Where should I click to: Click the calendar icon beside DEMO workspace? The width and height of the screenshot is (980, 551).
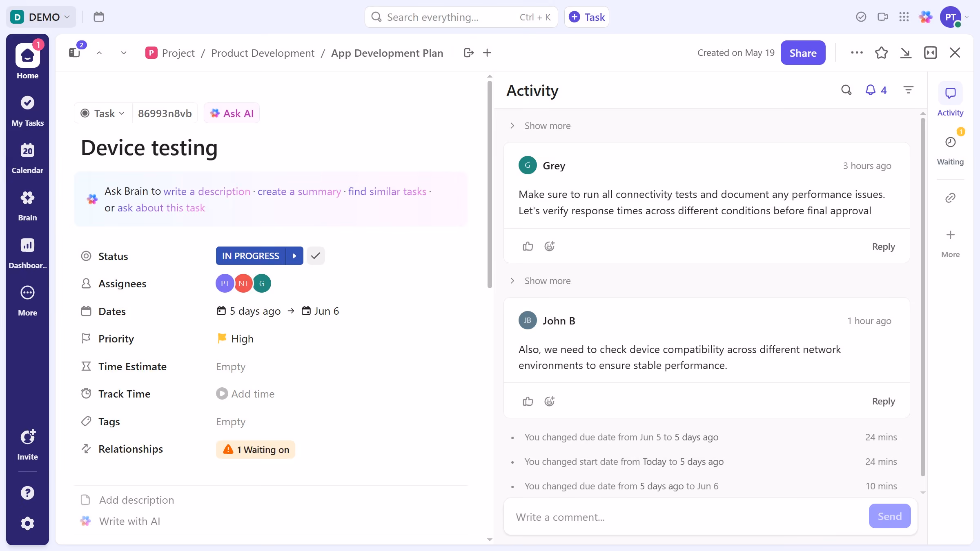coord(99,17)
